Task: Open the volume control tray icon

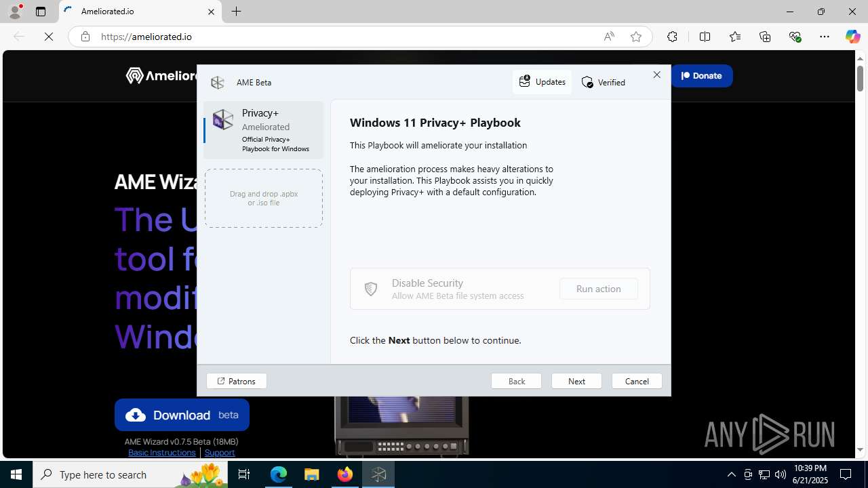Action: 780,474
